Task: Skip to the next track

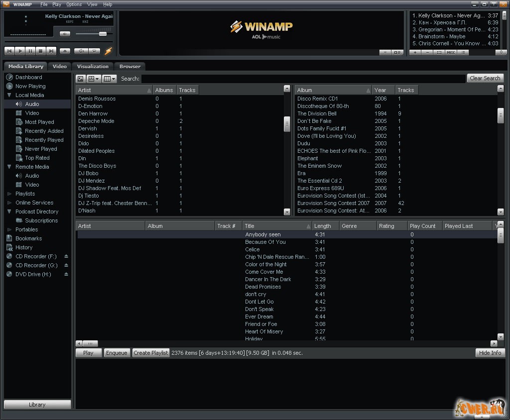Action: (51, 51)
